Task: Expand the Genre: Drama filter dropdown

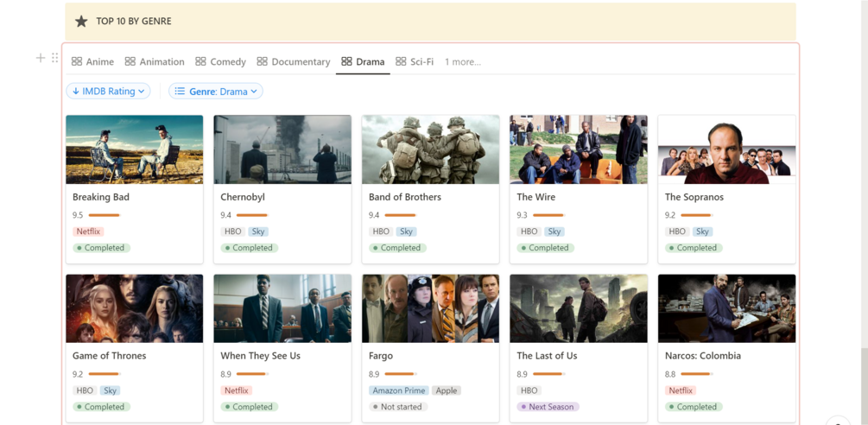Action: [216, 92]
